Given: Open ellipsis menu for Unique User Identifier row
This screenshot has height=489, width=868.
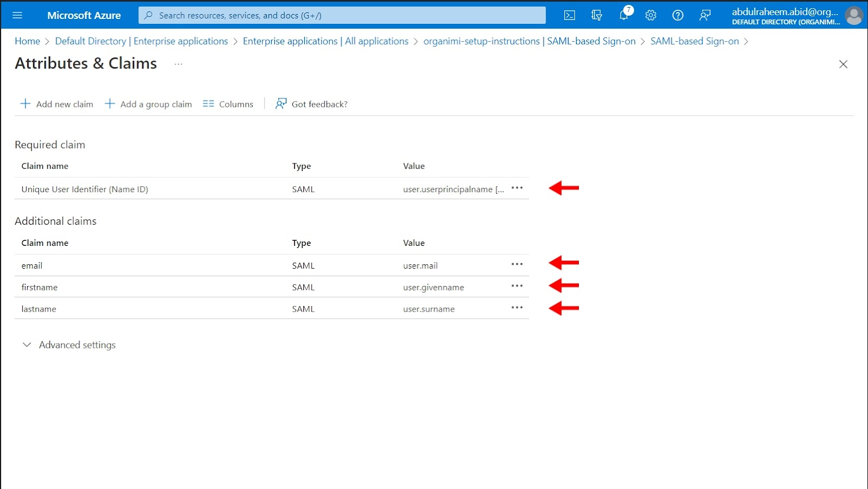Looking at the screenshot, I should tap(517, 188).
